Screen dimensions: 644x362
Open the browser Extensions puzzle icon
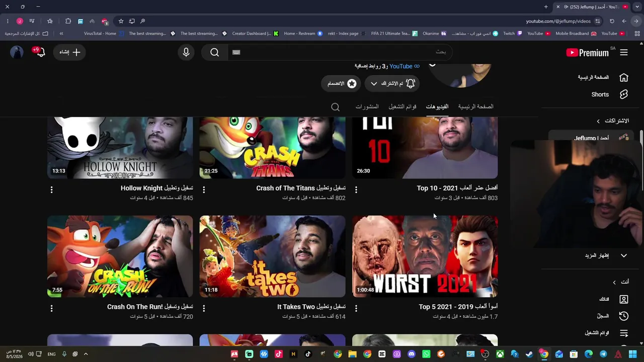point(68,21)
